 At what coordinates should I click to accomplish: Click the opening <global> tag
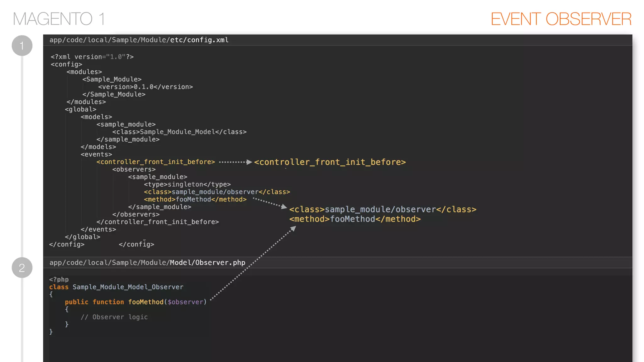(x=80, y=109)
